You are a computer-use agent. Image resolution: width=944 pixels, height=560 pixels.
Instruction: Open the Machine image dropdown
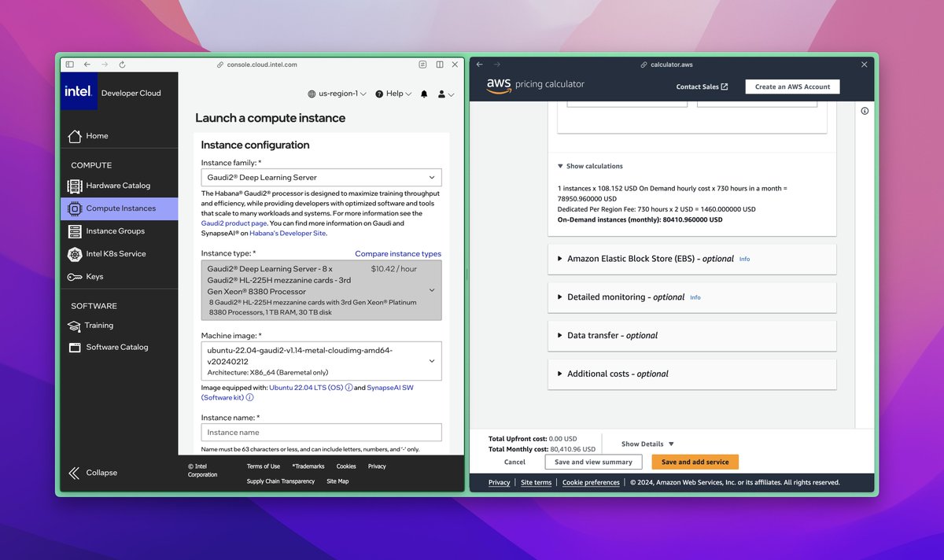(321, 361)
